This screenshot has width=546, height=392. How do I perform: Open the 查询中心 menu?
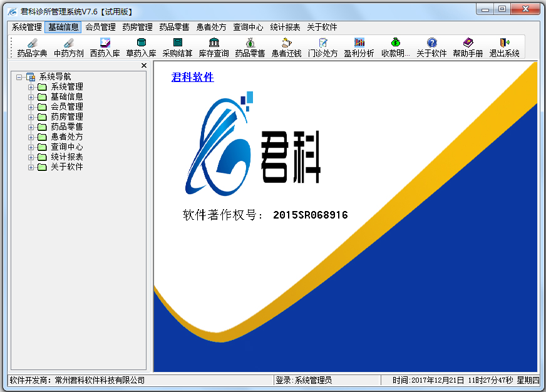click(x=248, y=27)
